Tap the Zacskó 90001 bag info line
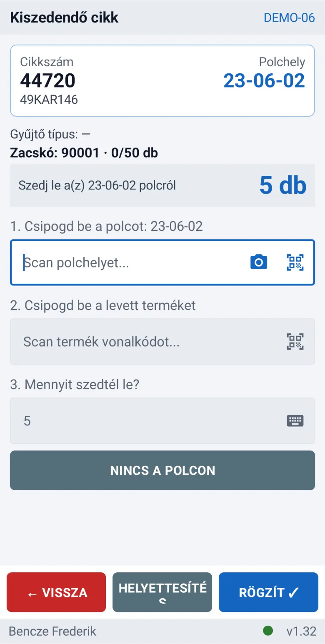325x644 pixels. [84, 153]
